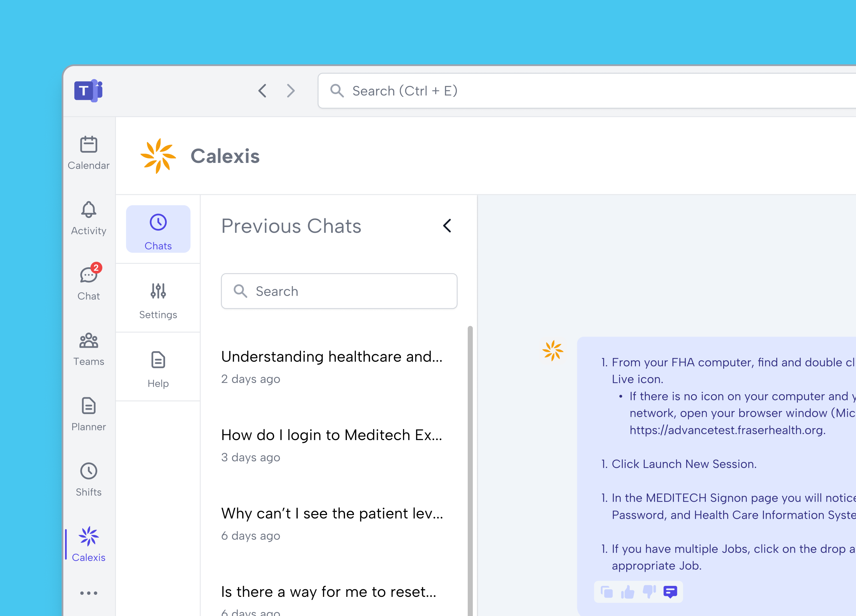
Task: Give the answer a thumbs up
Action: click(x=628, y=592)
